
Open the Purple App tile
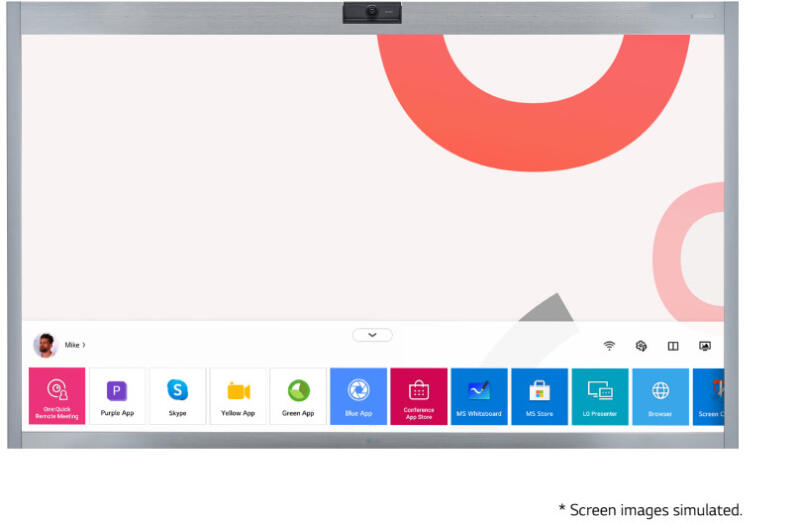(117, 396)
